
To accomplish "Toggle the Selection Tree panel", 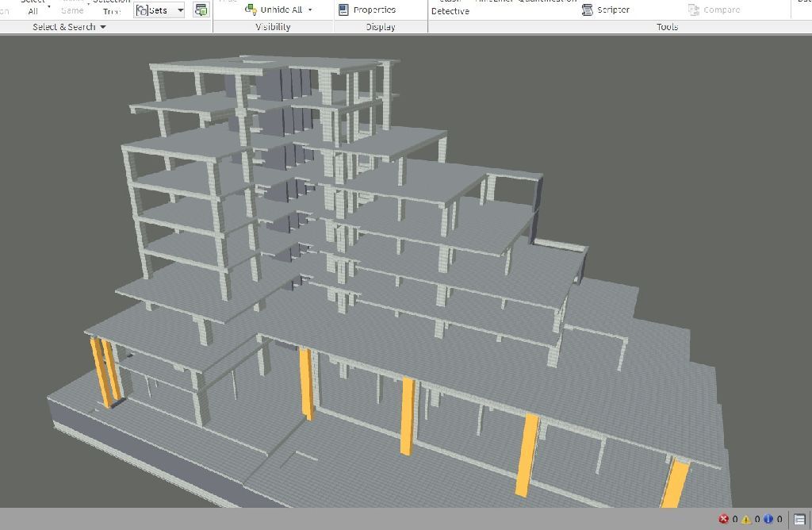I will point(111,8).
